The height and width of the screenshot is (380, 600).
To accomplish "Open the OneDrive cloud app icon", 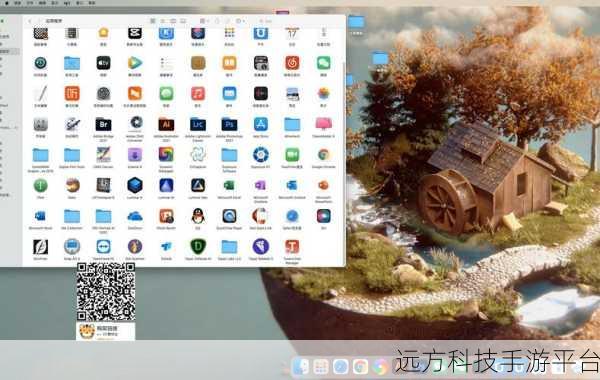I will tap(135, 216).
